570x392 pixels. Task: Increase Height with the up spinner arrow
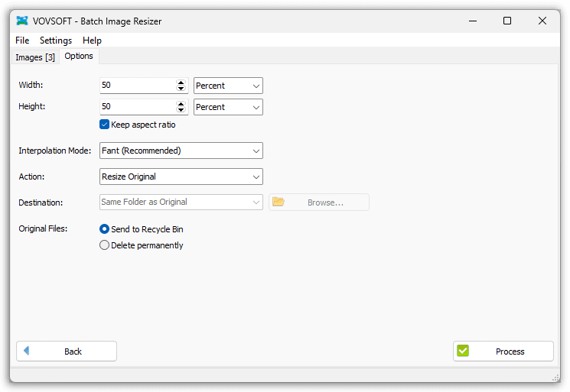tap(181, 104)
